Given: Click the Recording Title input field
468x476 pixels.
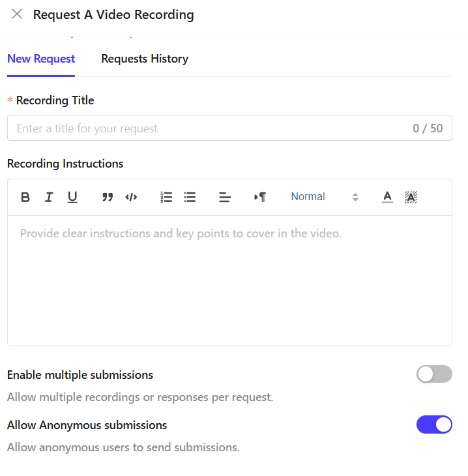Looking at the screenshot, I should 209,128.
